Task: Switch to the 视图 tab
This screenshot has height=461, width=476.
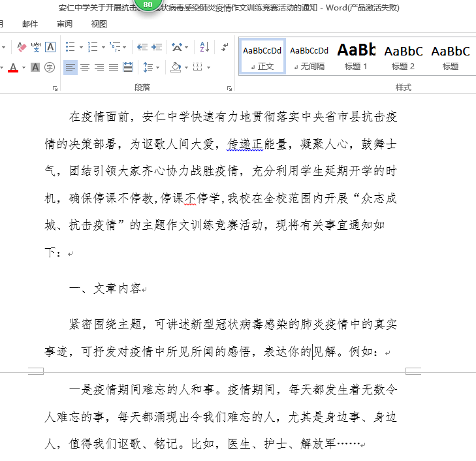Action: [99, 24]
